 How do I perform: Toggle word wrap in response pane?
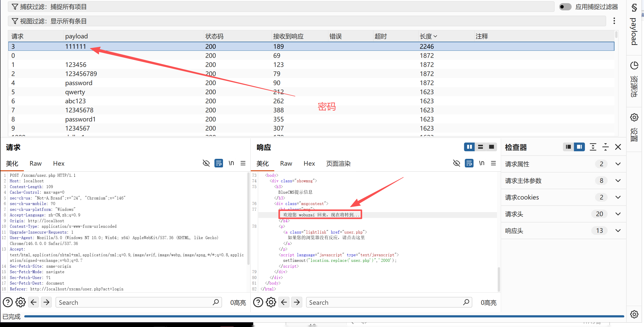pos(469,163)
